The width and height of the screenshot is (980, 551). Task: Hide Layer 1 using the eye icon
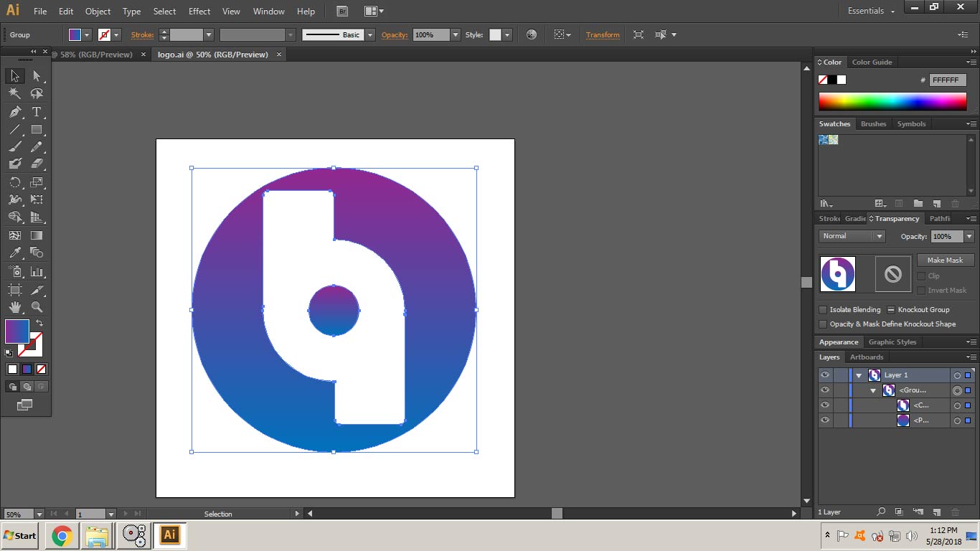coord(825,375)
